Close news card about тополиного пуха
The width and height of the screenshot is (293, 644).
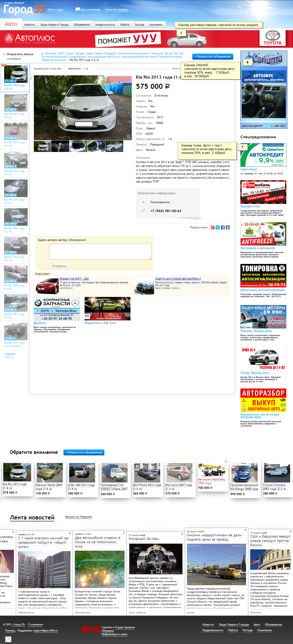pos(124,532)
